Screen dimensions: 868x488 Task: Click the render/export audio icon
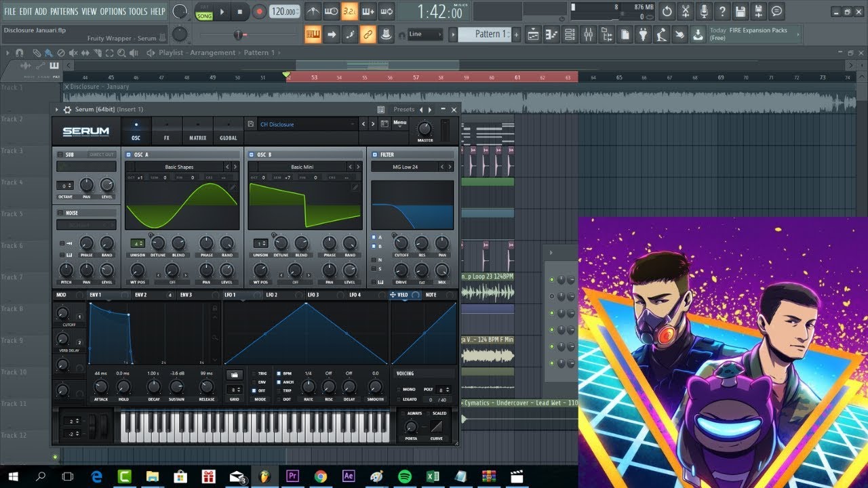point(759,11)
